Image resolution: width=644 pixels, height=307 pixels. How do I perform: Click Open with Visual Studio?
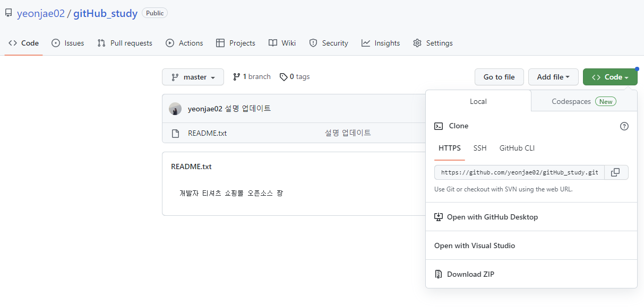pos(531,245)
